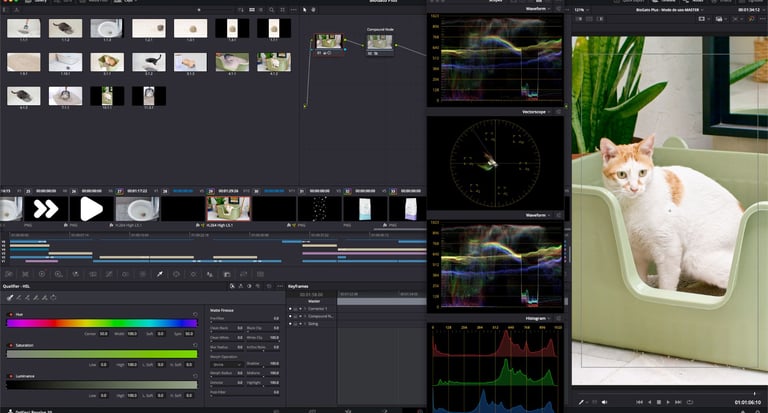This screenshot has height=413, width=768.
Task: Play the clip forward in viewer
Action: click(668, 402)
